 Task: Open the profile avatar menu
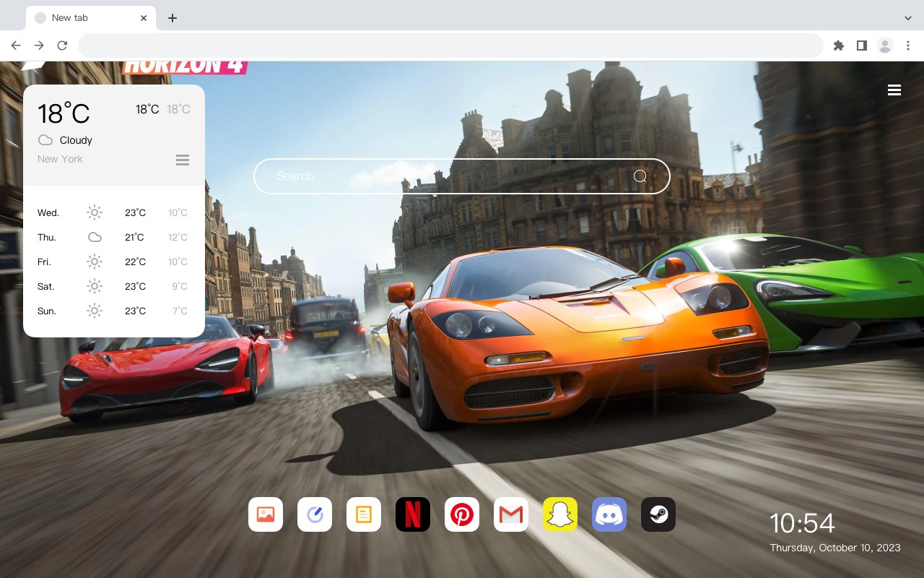[885, 46]
